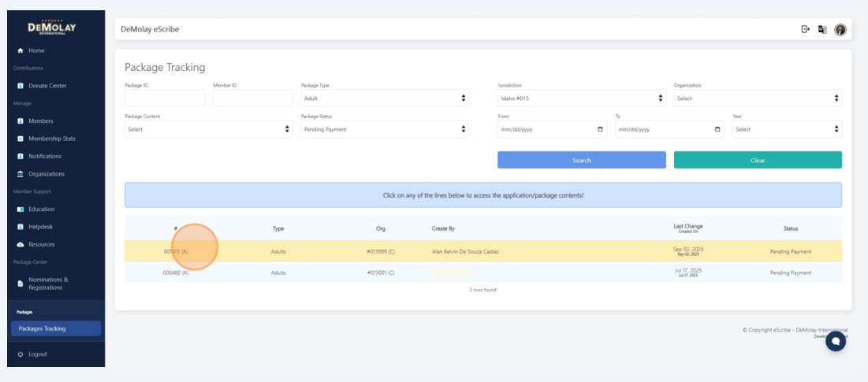
Task: Open the Package Content dropdown
Action: (x=209, y=129)
